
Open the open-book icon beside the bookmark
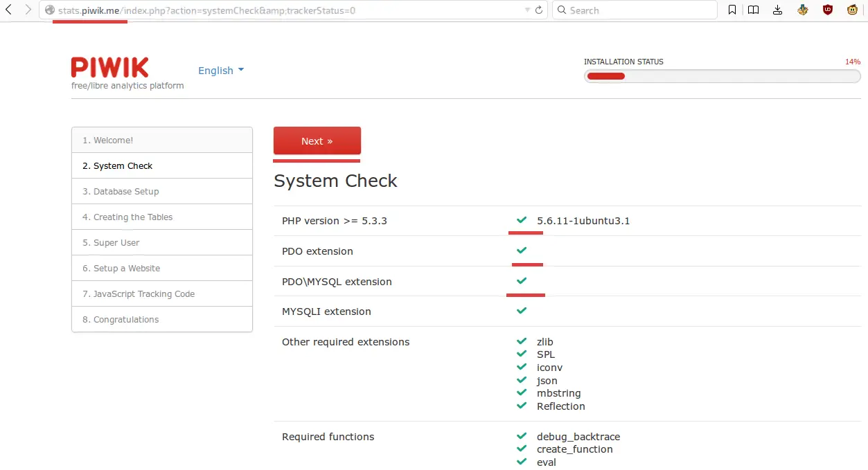point(753,10)
